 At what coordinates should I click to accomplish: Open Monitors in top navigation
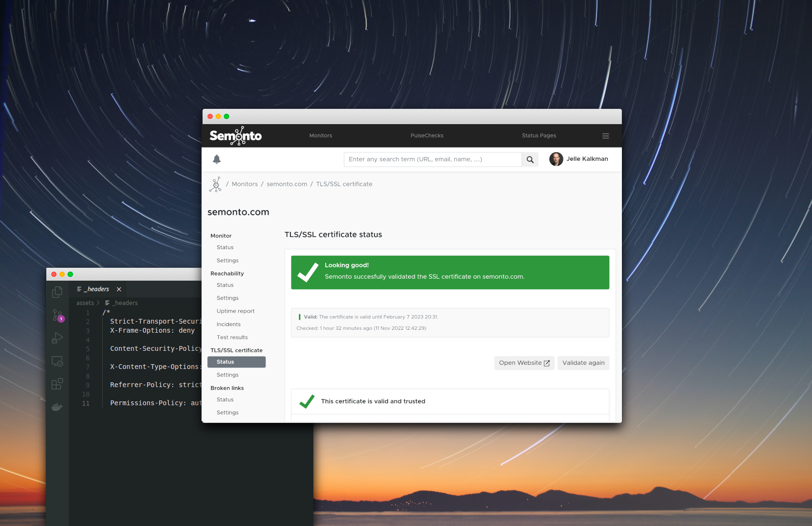[321, 136]
